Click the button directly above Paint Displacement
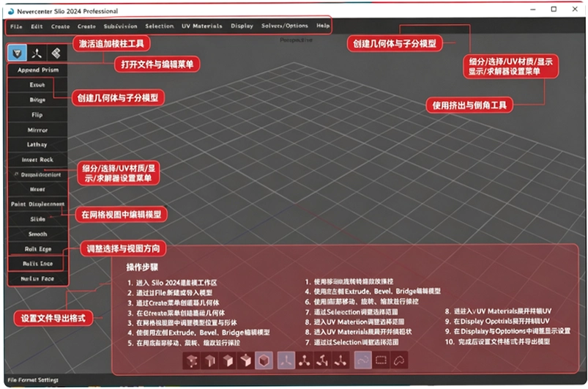The height and width of the screenshot is (389, 588). point(37,190)
